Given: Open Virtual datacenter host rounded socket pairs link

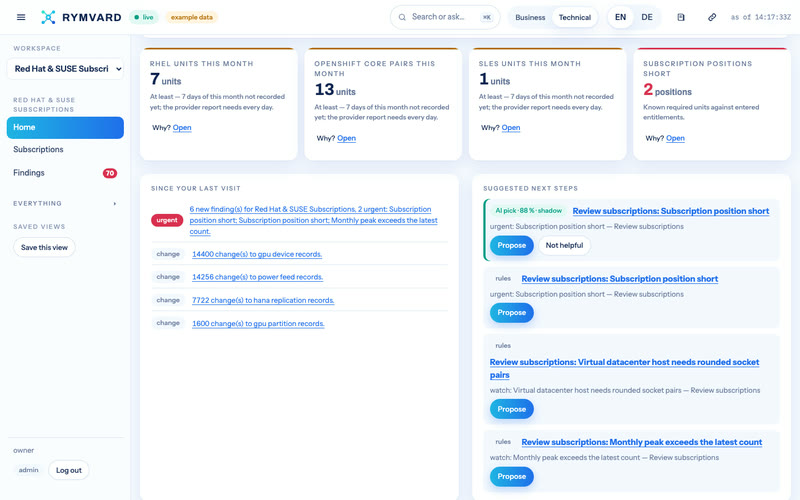Looking at the screenshot, I should point(624,368).
